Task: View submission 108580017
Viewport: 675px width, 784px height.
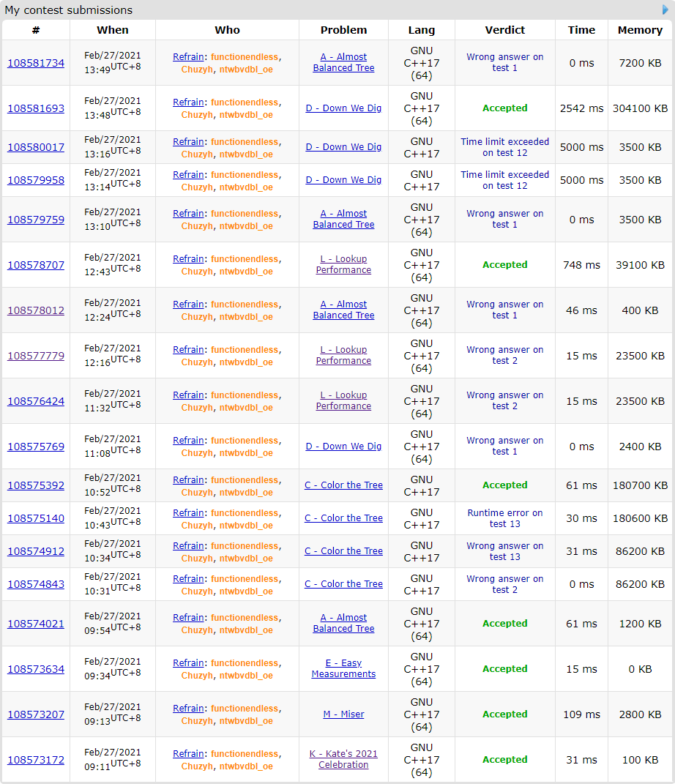Action: coord(36,147)
